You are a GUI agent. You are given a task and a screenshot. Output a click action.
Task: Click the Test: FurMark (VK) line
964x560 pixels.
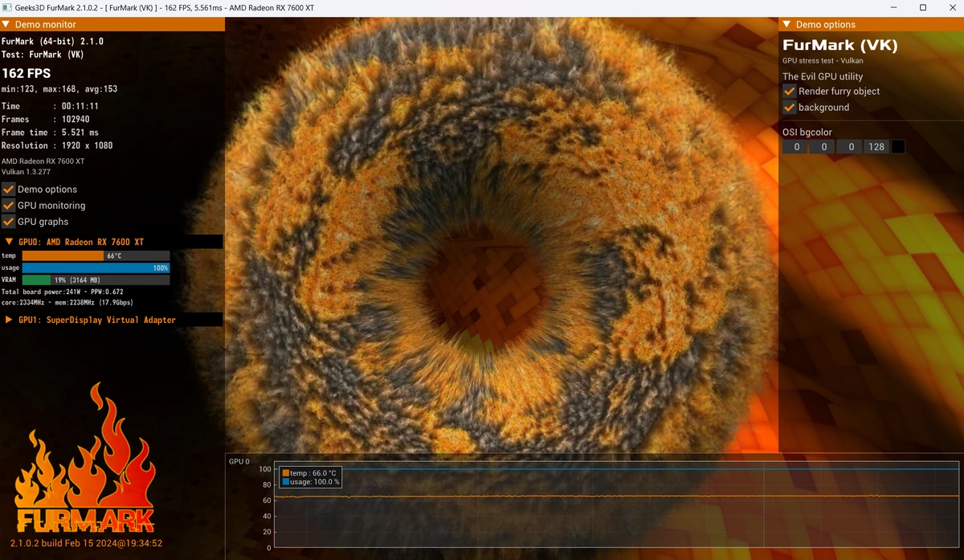pyautogui.click(x=43, y=55)
